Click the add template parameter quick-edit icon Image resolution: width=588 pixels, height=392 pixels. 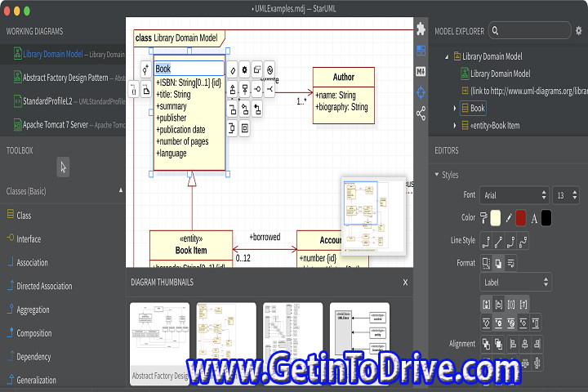pyautogui.click(x=257, y=69)
